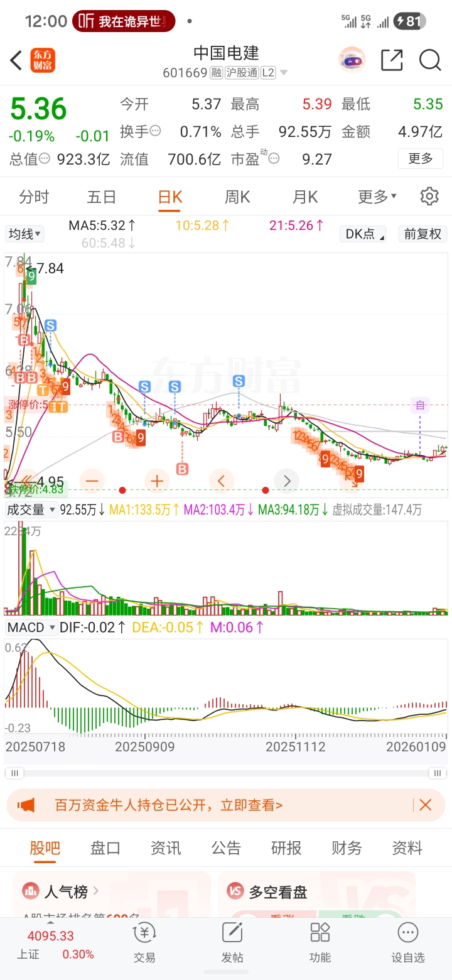
Task: Expand the MACD indicator dropdown
Action: [31, 627]
